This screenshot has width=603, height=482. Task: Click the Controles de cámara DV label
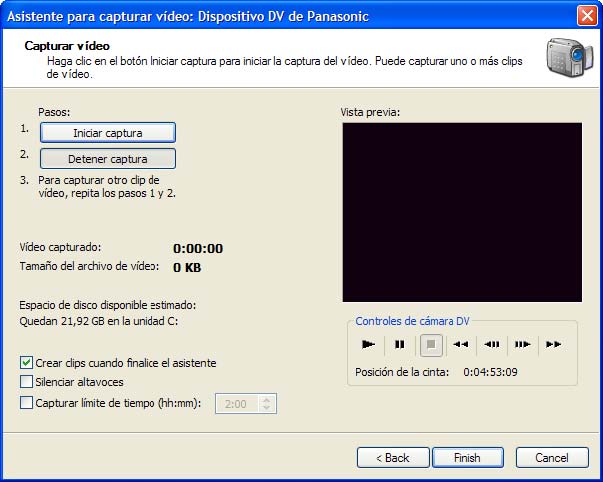point(412,321)
